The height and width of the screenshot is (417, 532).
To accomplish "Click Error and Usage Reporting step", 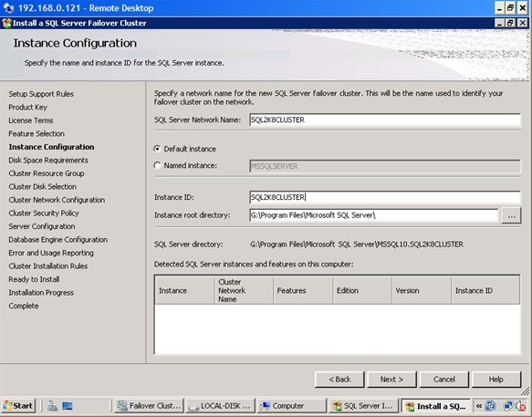I will tap(51, 253).
